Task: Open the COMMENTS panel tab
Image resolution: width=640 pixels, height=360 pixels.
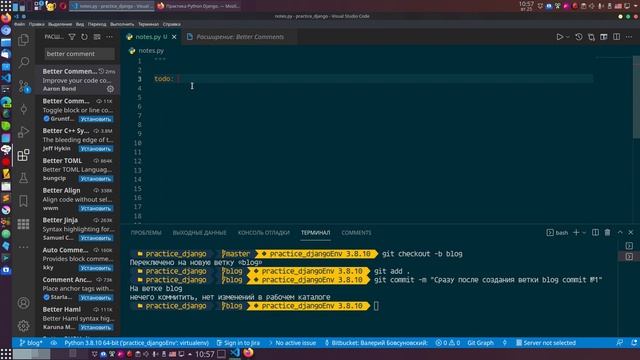Action: [356, 233]
